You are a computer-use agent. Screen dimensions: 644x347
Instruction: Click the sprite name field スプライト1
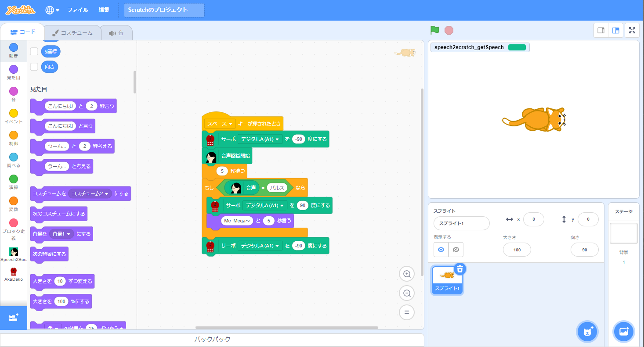point(461,223)
